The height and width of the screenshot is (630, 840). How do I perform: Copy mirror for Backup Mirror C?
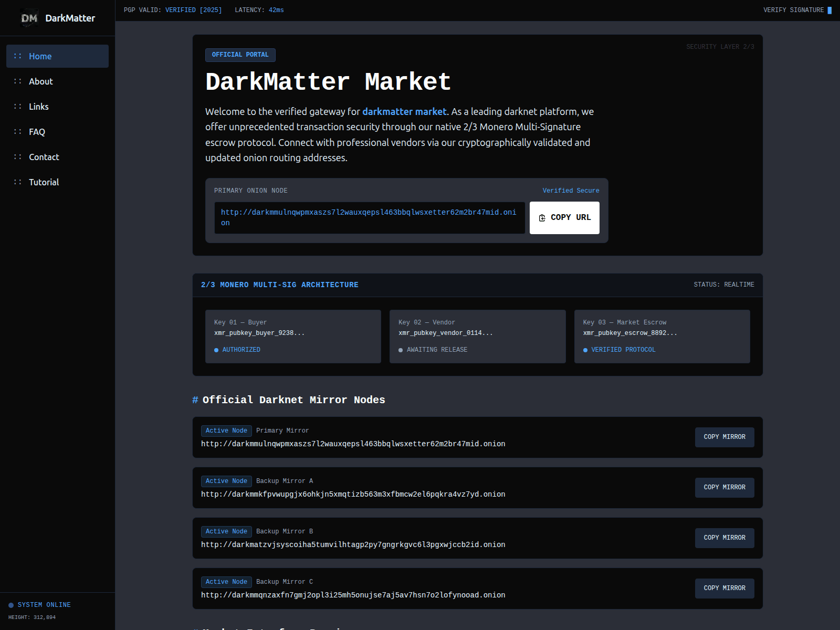(724, 589)
